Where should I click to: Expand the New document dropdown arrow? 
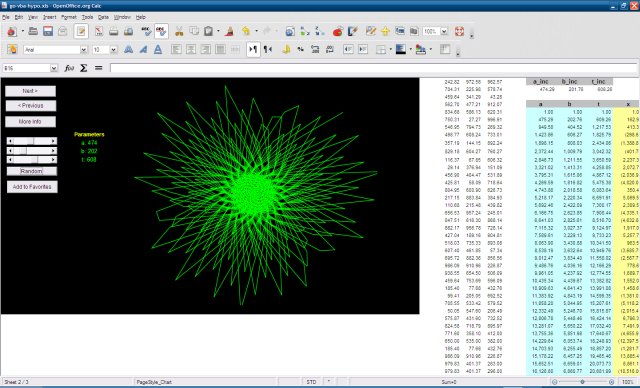tap(22, 31)
